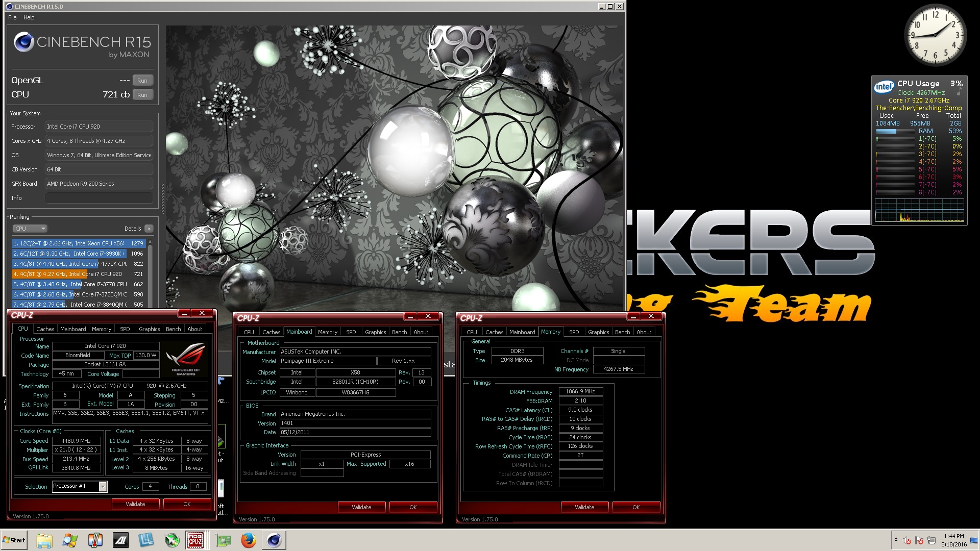This screenshot has height=551, width=980.
Task: Click Validate in middle CPU-Z window
Action: click(x=361, y=507)
